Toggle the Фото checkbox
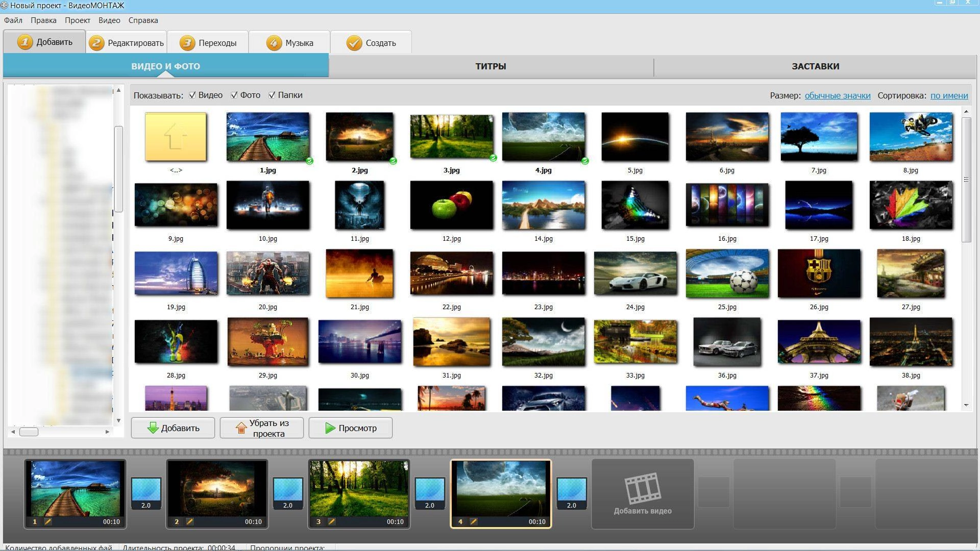 pos(234,95)
